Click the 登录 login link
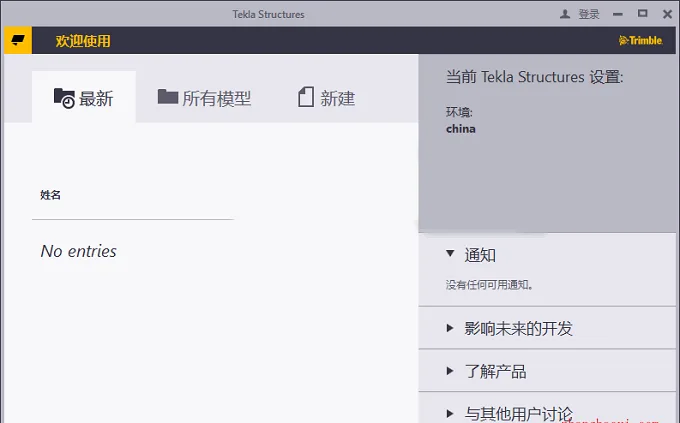 point(589,14)
